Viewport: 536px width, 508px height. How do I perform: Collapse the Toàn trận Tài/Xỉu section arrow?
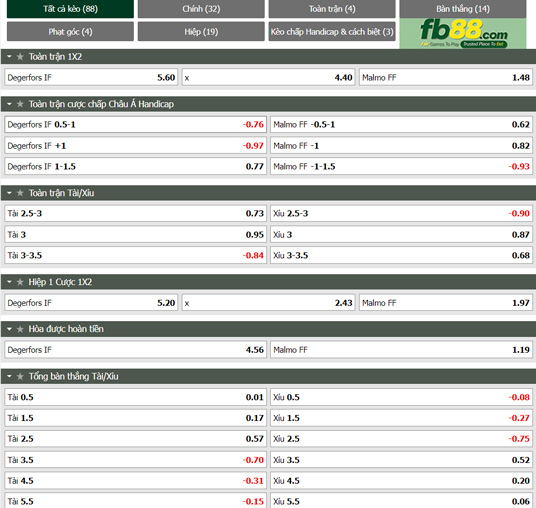tap(9, 193)
